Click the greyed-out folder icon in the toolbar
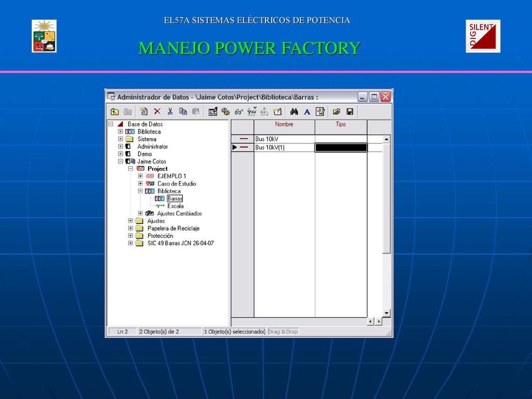Image resolution: width=532 pixels, height=399 pixels. pyautogui.click(x=128, y=112)
